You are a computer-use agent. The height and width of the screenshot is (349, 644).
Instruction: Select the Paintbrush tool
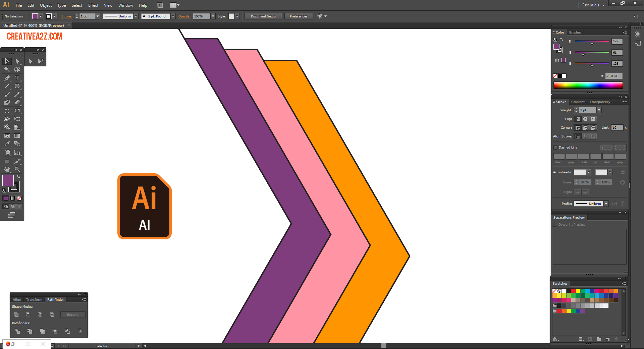tap(7, 94)
